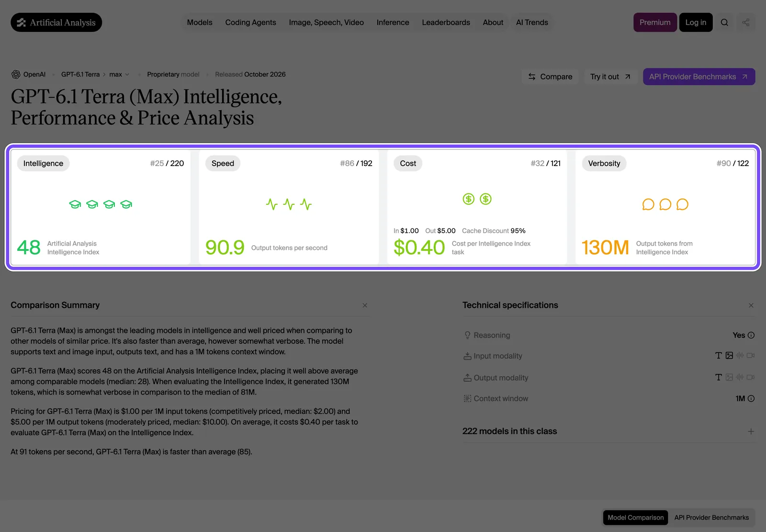Click the Try it out link

coord(610,77)
